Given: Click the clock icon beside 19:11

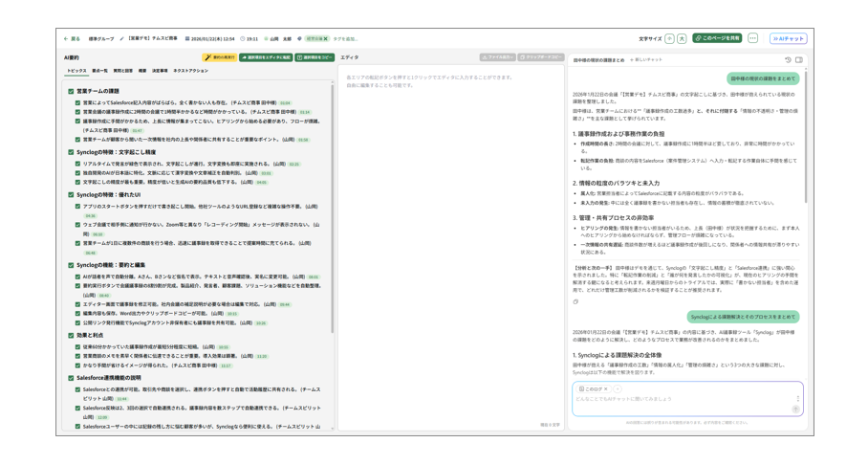Looking at the screenshot, I should (x=243, y=39).
